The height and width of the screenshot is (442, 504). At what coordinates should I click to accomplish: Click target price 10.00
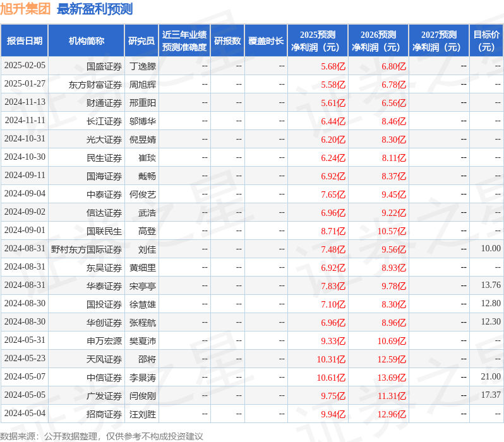(491, 249)
